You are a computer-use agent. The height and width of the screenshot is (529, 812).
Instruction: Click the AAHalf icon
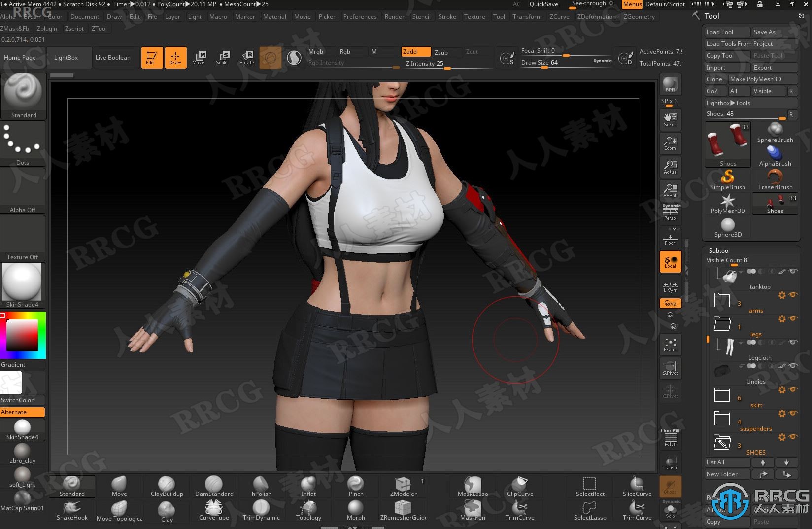tap(670, 190)
